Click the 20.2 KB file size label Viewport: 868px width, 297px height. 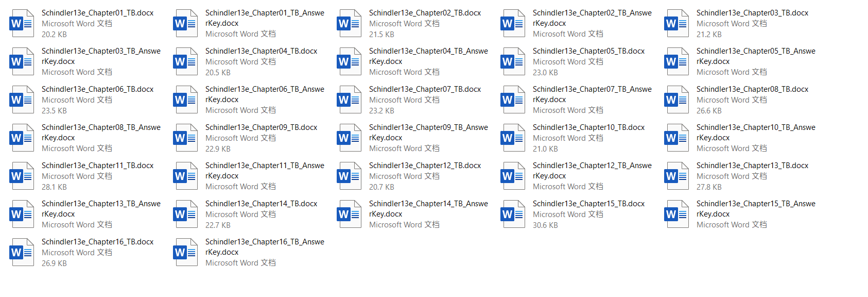point(54,35)
